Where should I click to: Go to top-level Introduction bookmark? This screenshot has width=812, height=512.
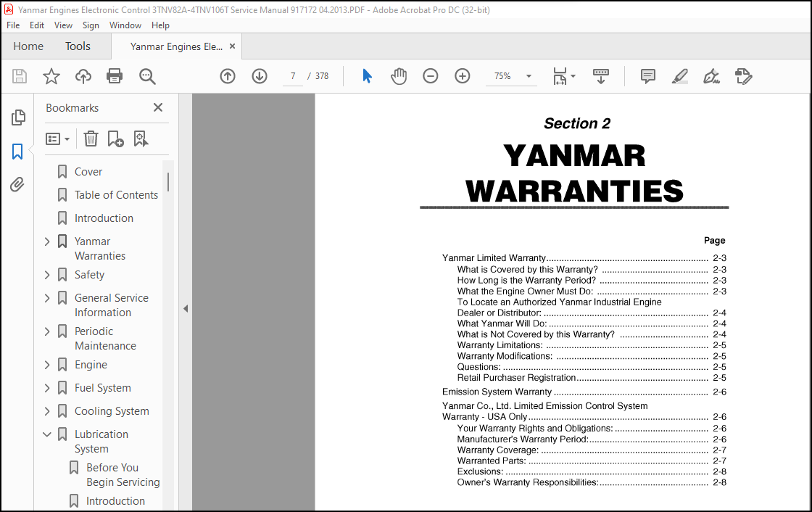click(104, 218)
